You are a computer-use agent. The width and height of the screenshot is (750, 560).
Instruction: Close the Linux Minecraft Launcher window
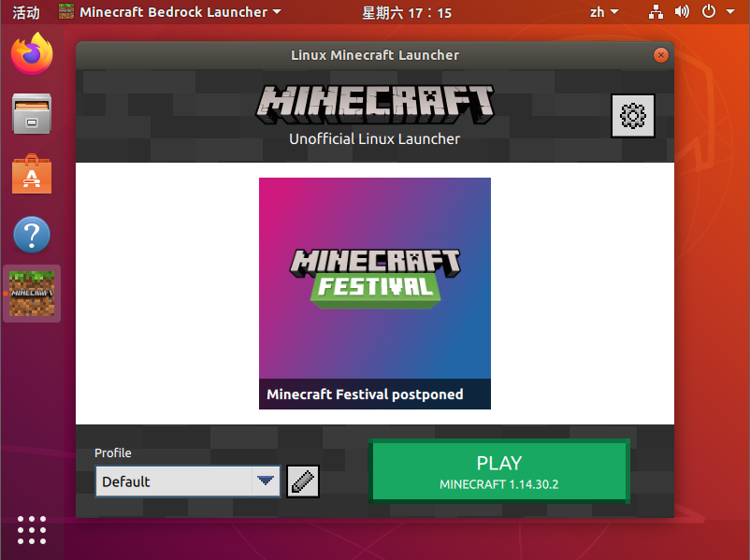tap(661, 55)
